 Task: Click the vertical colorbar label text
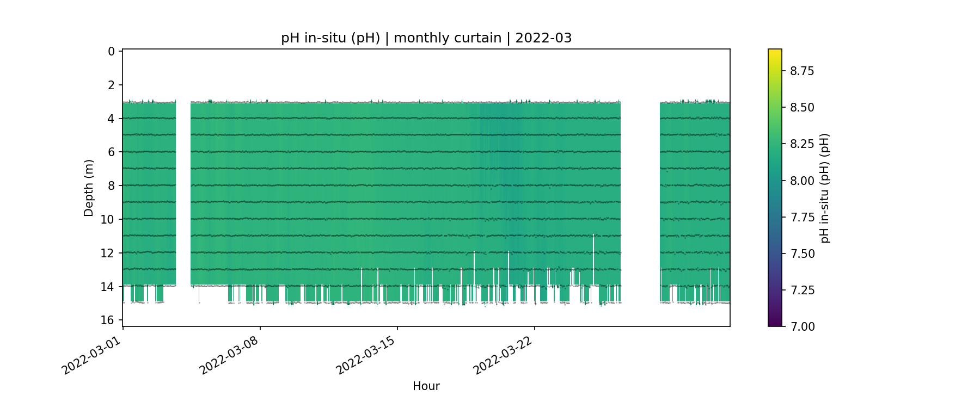pyautogui.click(x=825, y=188)
